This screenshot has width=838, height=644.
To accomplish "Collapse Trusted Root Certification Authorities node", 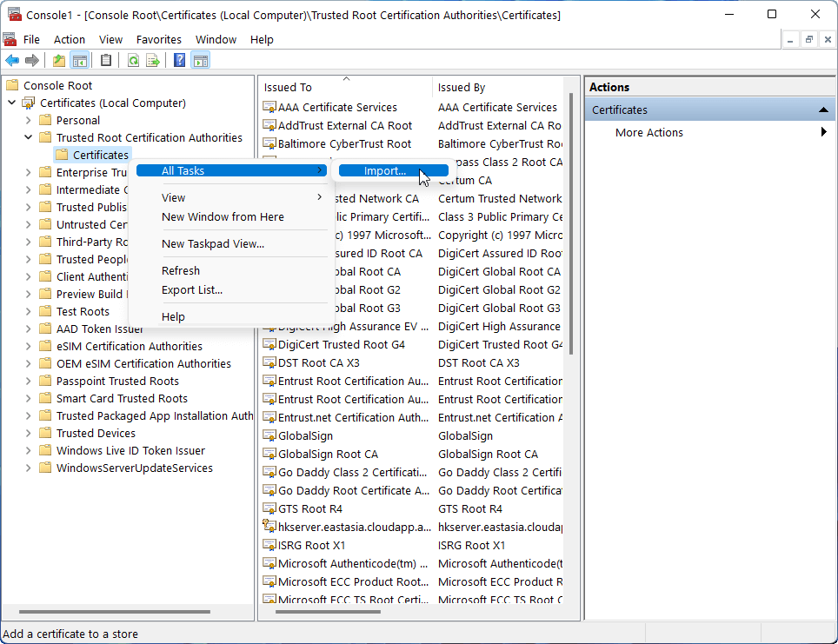I will (x=29, y=137).
